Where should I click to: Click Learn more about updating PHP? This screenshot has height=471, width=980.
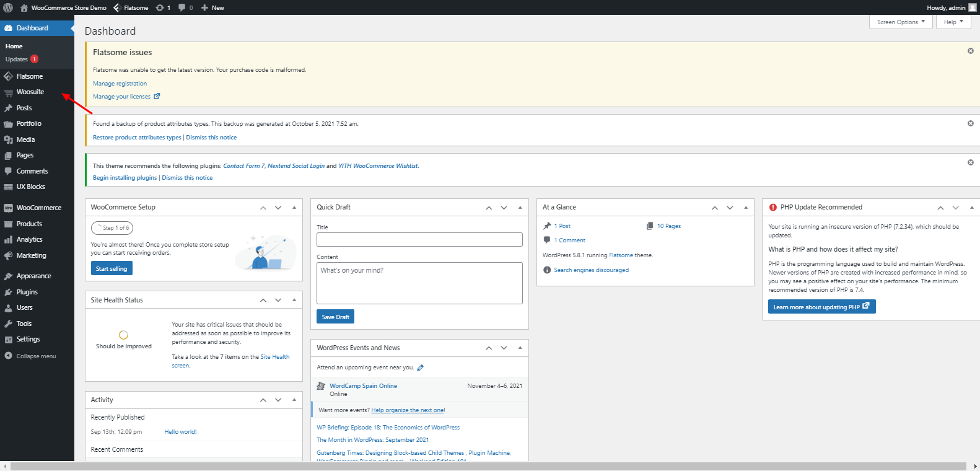pyautogui.click(x=821, y=307)
